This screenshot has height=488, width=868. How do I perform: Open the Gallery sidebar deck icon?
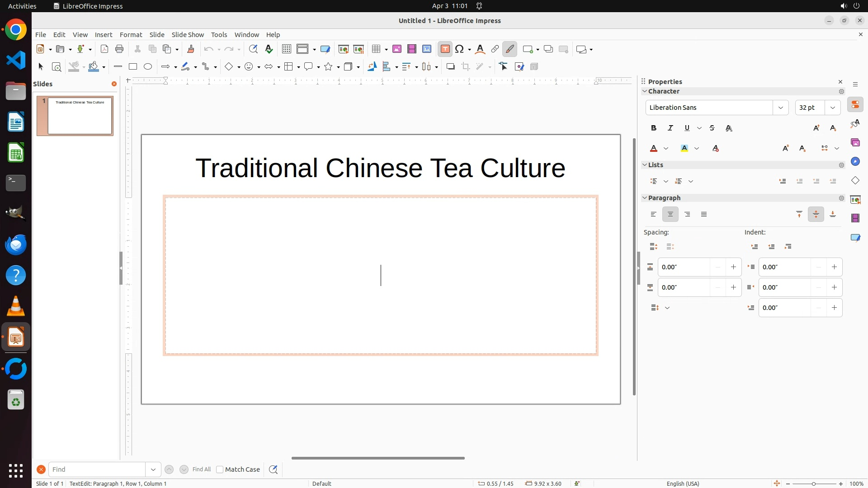click(855, 143)
